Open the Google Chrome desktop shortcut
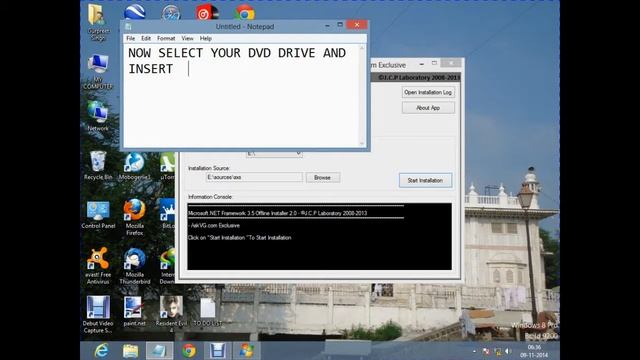This screenshot has width=640, height=360. (x=244, y=12)
